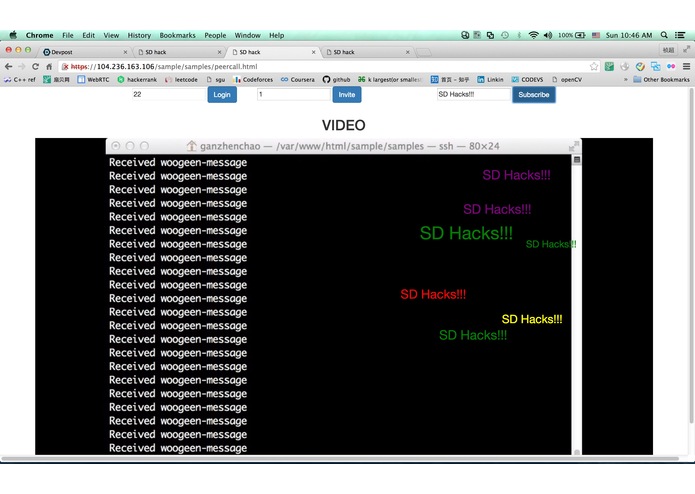The width and height of the screenshot is (695, 494).
Task: Open the Wi-Fi status menu
Action: [534, 35]
